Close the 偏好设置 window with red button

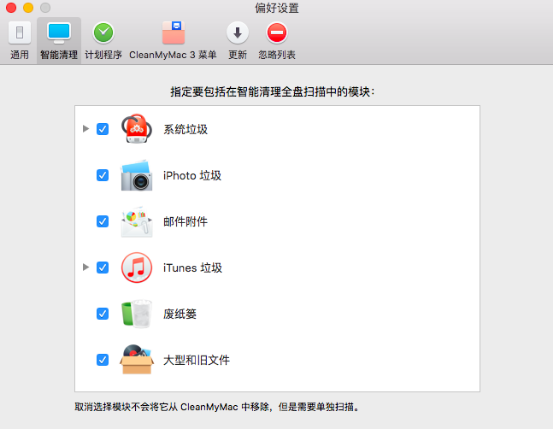point(11,8)
